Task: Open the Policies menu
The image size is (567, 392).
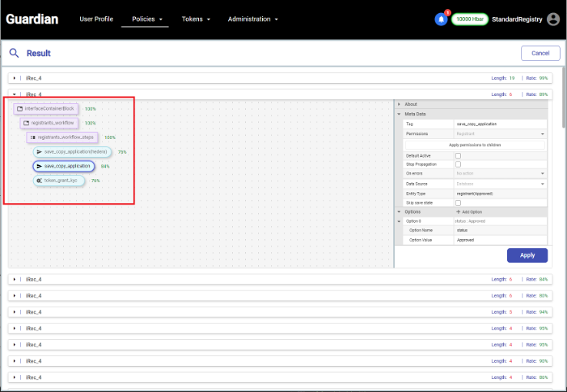Action: pos(146,19)
